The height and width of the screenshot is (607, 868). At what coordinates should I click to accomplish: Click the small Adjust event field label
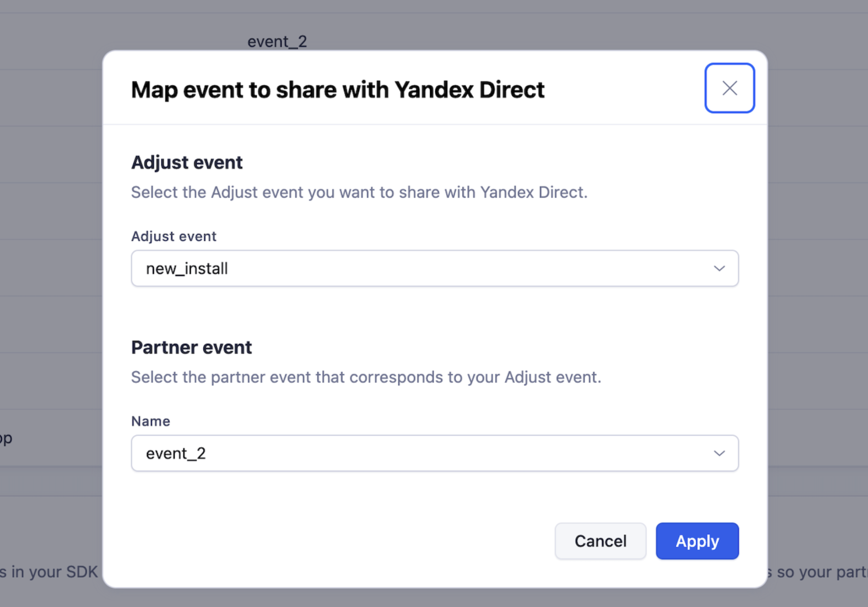(174, 236)
